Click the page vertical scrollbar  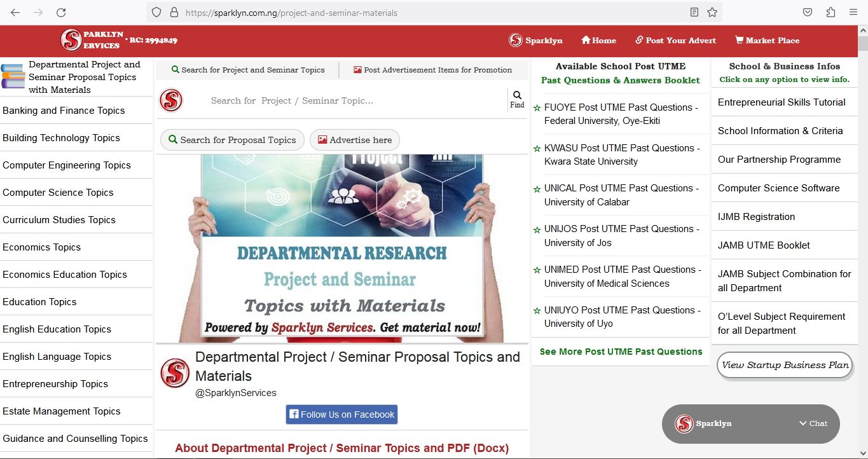863,242
